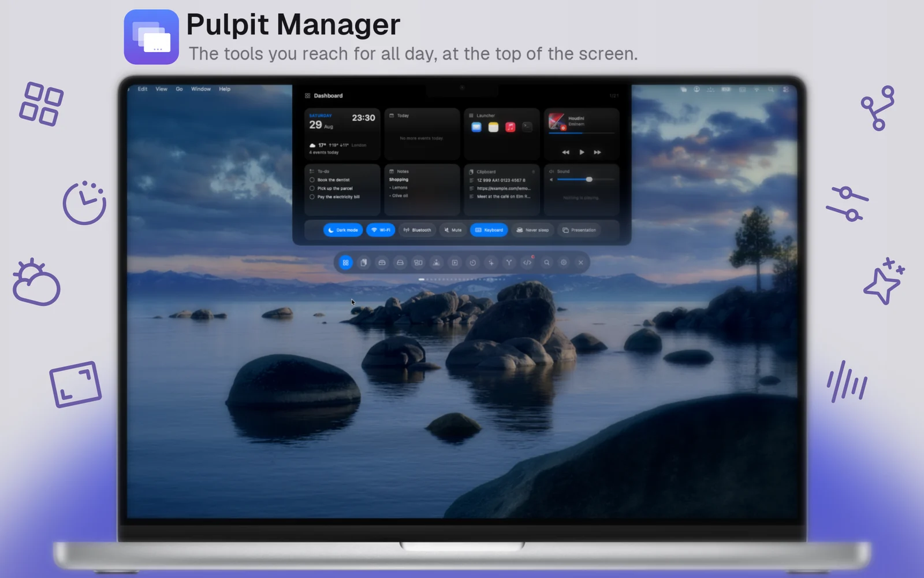Launch Terminal from the Launcher widget
This screenshot has width=924, height=578.
click(x=527, y=127)
